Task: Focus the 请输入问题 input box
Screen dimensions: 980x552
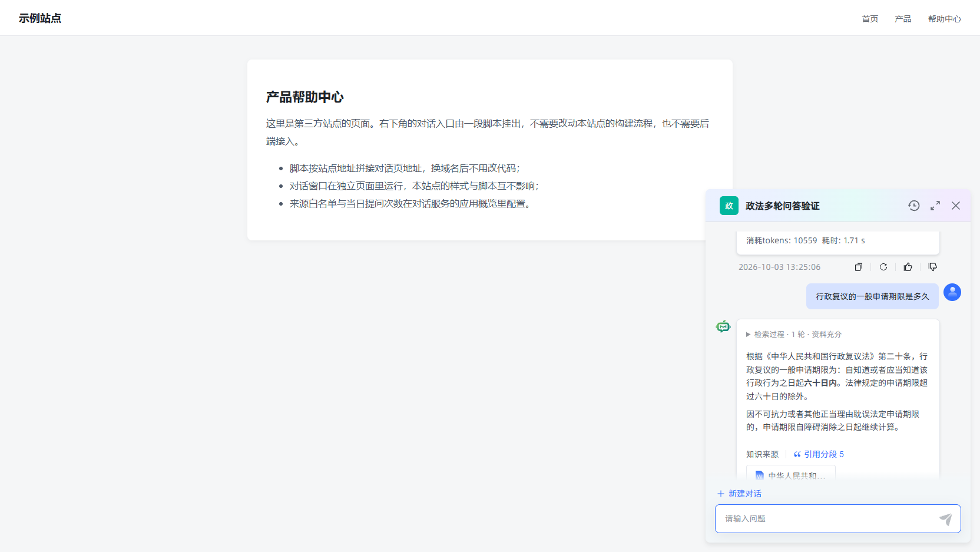Action: coord(838,518)
